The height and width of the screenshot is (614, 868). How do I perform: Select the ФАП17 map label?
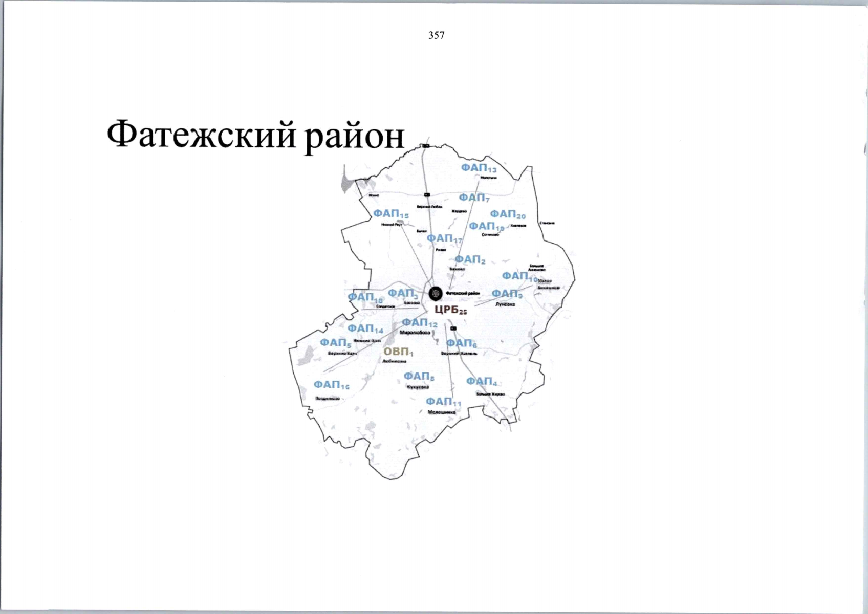click(444, 239)
